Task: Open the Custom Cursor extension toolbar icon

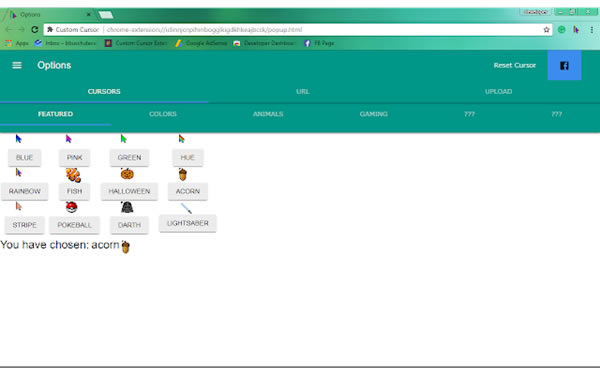Action: pyautogui.click(x=576, y=29)
